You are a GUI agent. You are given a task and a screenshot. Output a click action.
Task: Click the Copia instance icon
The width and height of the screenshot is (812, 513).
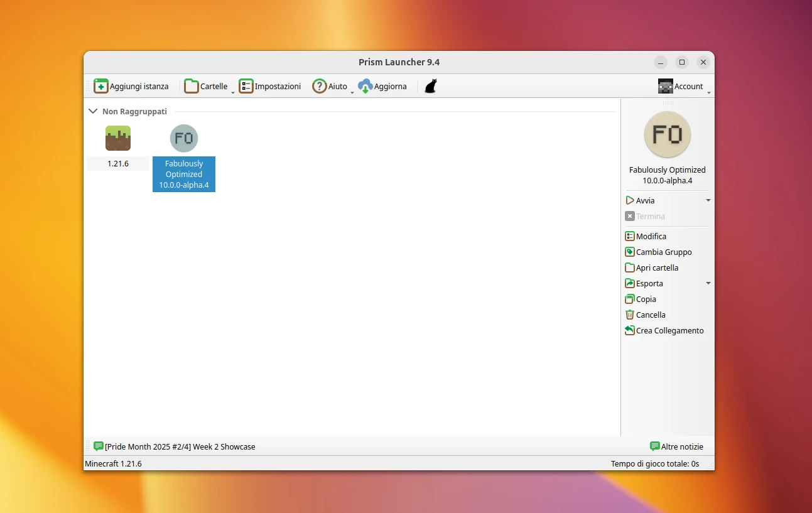(629, 299)
